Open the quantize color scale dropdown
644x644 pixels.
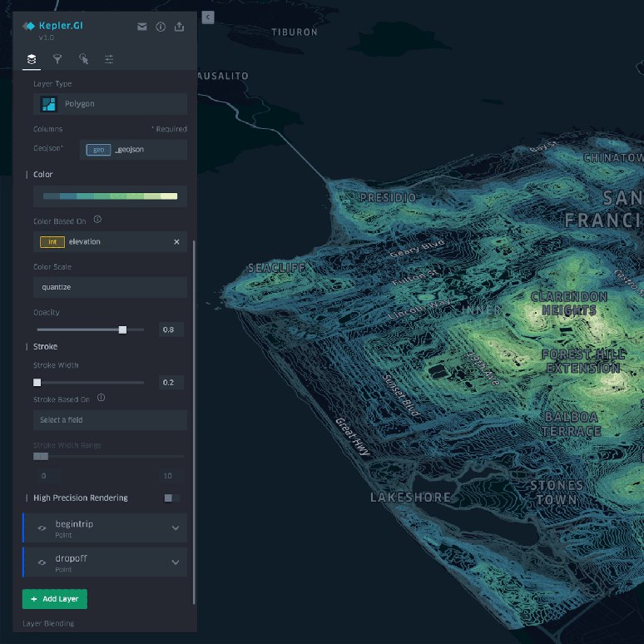point(110,287)
